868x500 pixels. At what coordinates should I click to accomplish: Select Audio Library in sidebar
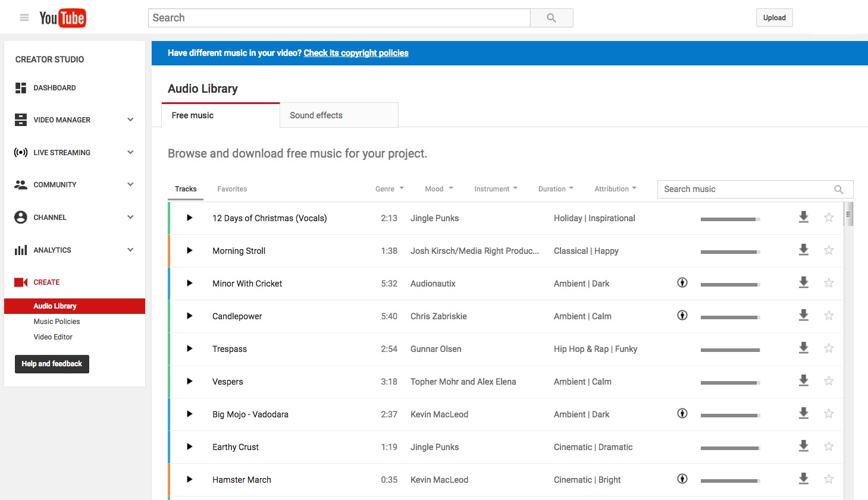pos(74,306)
